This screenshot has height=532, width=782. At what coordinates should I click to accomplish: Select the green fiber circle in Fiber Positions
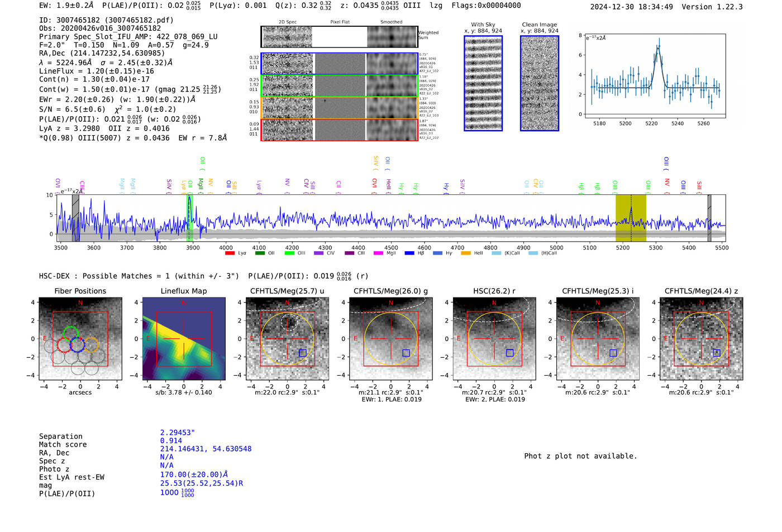[71, 333]
